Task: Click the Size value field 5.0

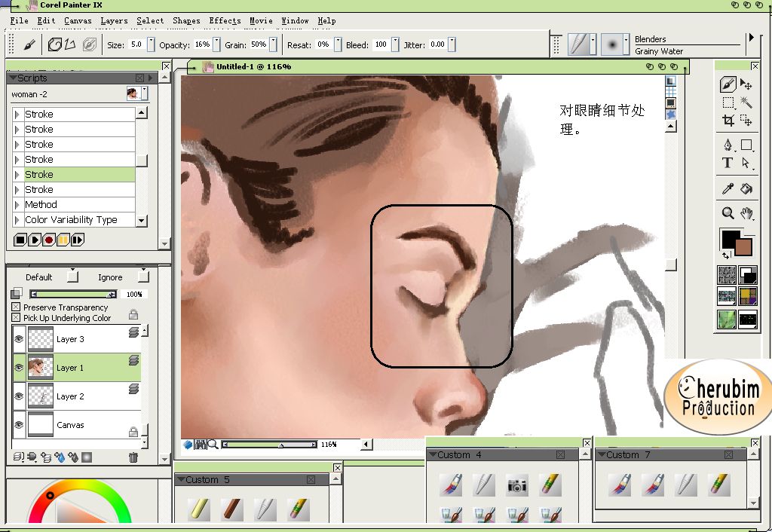Action: [137, 44]
